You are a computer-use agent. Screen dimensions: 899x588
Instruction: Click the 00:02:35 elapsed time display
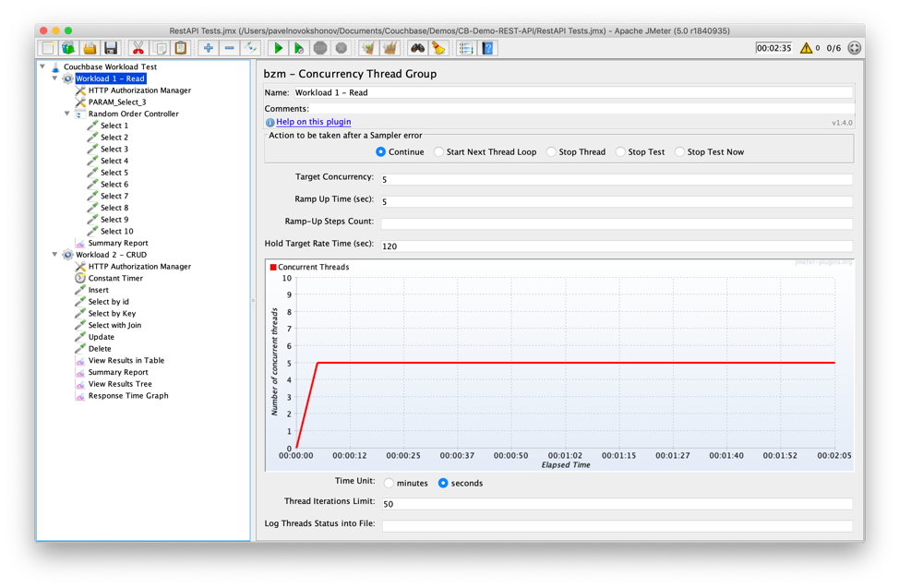click(773, 48)
